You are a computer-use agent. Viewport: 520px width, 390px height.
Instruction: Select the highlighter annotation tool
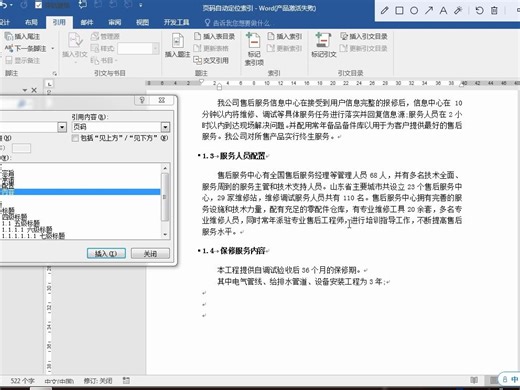tap(458, 10)
